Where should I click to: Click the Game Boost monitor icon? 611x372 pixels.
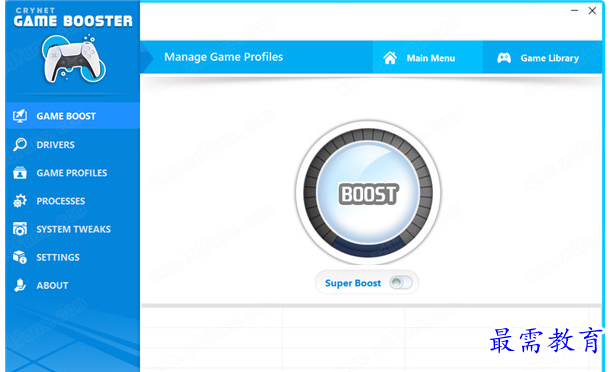tap(20, 116)
